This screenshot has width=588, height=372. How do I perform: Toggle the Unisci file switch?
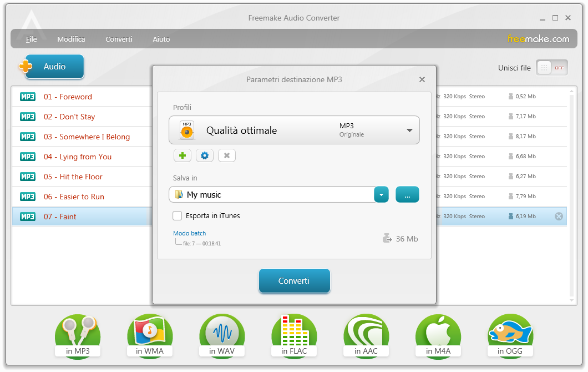point(551,68)
